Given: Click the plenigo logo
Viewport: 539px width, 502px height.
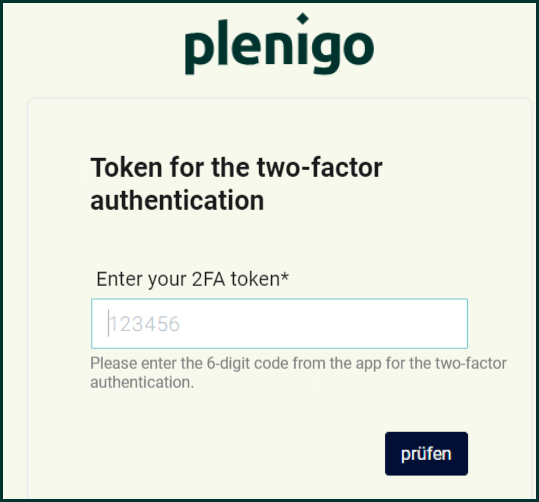Looking at the screenshot, I should (x=279, y=44).
